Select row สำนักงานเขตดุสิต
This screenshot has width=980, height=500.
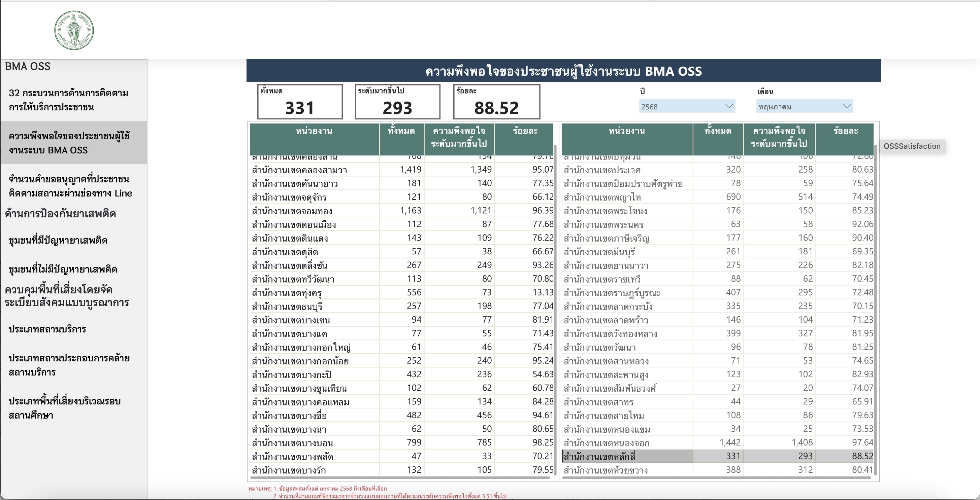[x=402, y=252]
